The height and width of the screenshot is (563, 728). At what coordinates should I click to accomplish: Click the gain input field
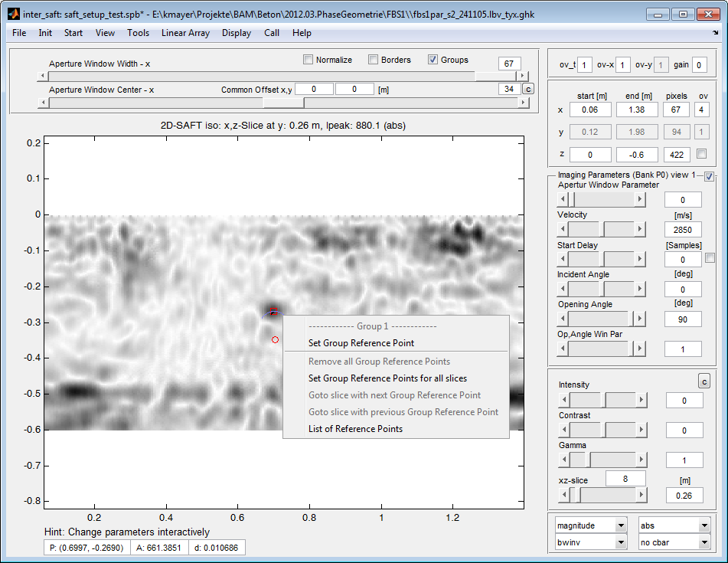tap(699, 65)
